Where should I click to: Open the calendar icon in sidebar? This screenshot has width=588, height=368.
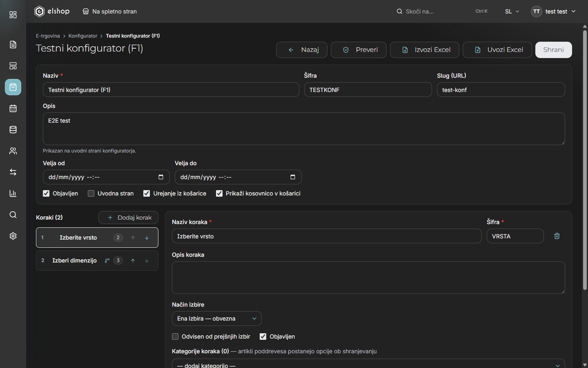13,108
